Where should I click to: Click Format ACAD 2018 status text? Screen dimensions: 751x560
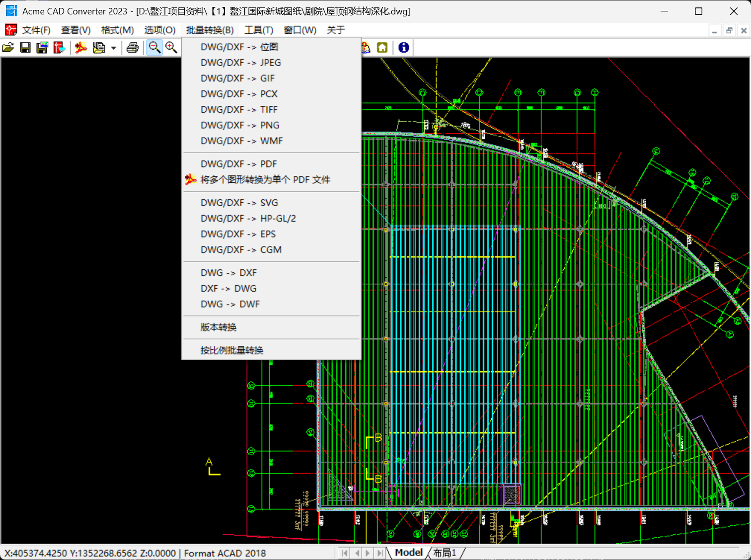tap(225, 553)
